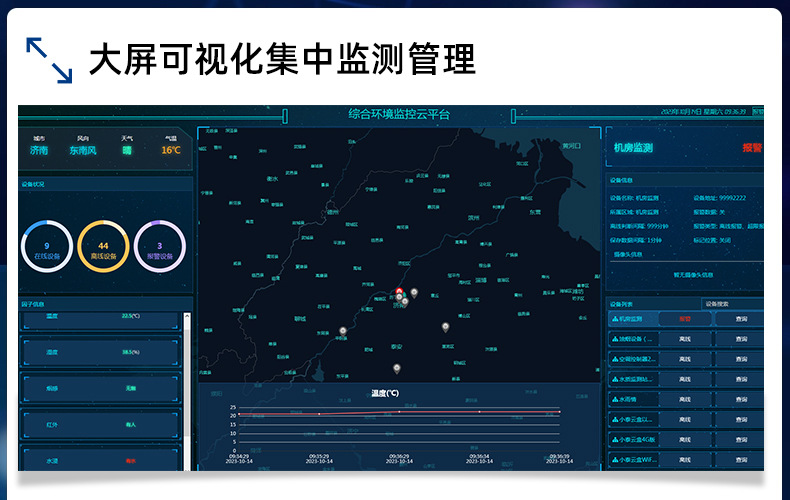Click the 暂无摄像头信息 message

[x=693, y=275]
